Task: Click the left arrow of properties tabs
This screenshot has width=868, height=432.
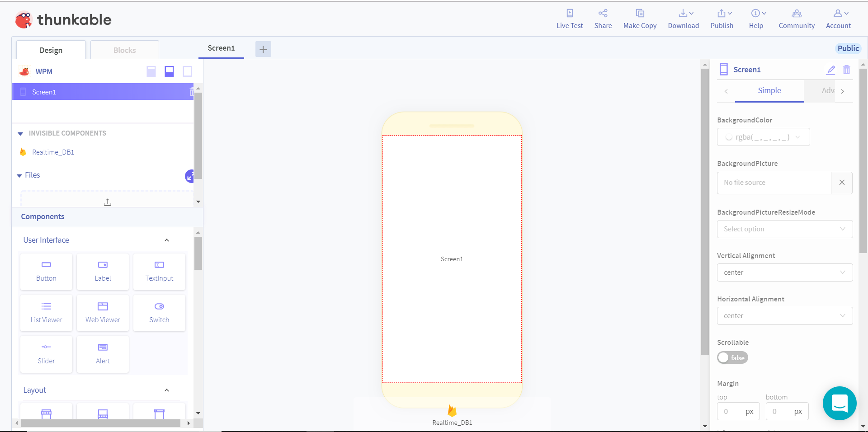Action: coord(726,91)
